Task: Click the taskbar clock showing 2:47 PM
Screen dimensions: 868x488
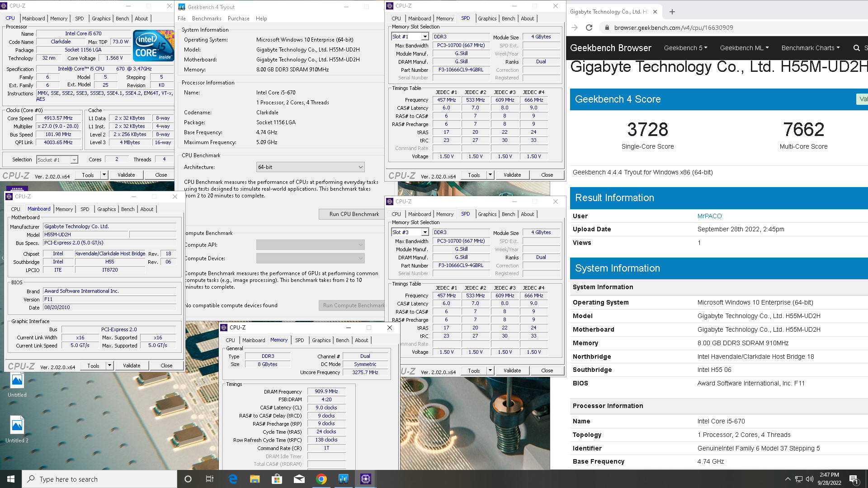Action: tap(829, 479)
